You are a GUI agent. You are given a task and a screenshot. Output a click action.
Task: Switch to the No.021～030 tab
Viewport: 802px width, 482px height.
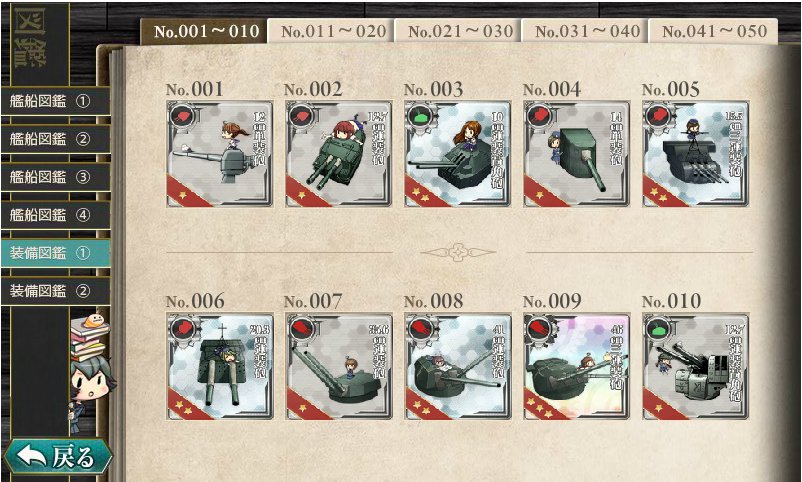(457, 31)
